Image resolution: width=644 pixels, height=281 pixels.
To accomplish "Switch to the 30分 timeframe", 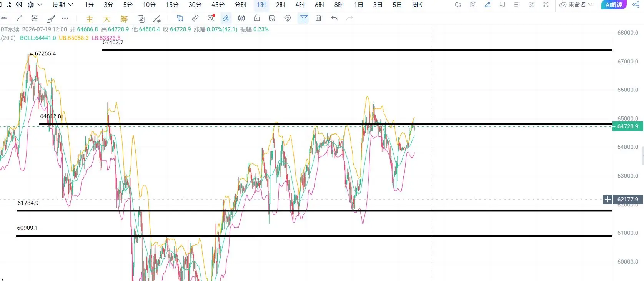I will coord(195,5).
